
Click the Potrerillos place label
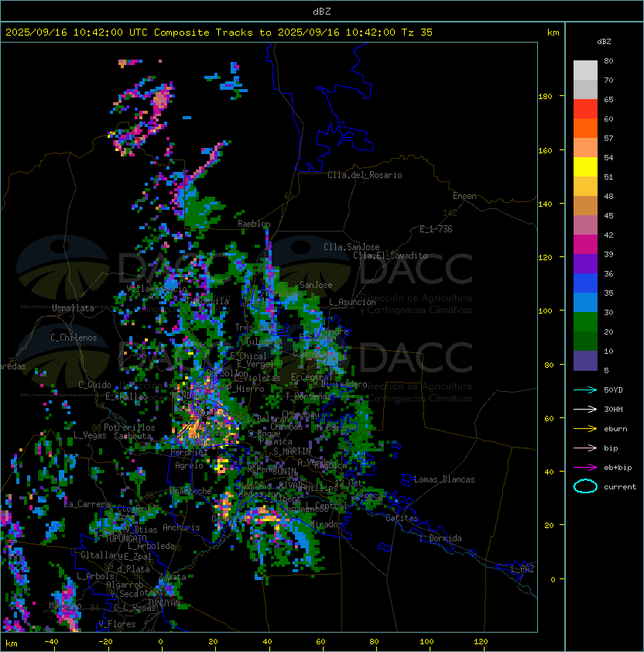(x=129, y=427)
